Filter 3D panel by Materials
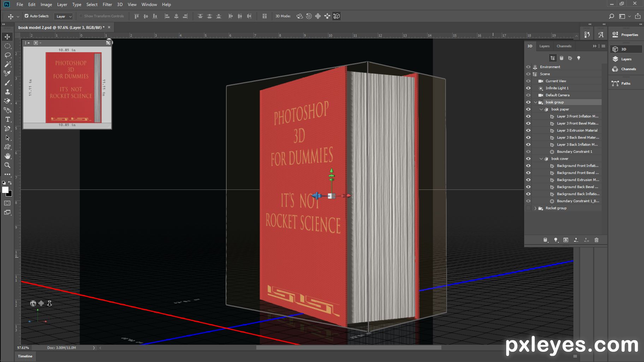Image resolution: width=644 pixels, height=362 pixels. 570,58
